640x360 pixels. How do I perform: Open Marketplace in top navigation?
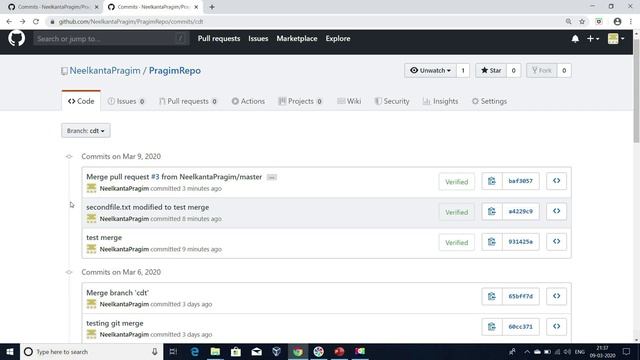click(x=297, y=38)
